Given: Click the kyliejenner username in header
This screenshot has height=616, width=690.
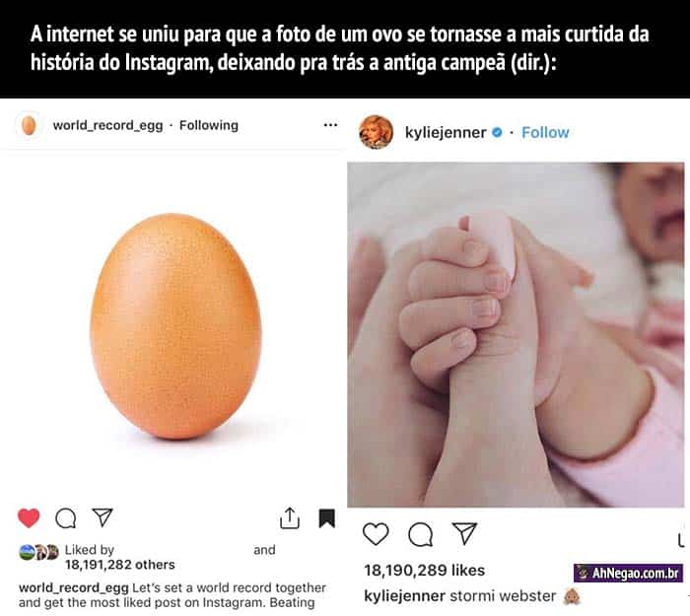Looking at the screenshot, I should [x=446, y=132].
